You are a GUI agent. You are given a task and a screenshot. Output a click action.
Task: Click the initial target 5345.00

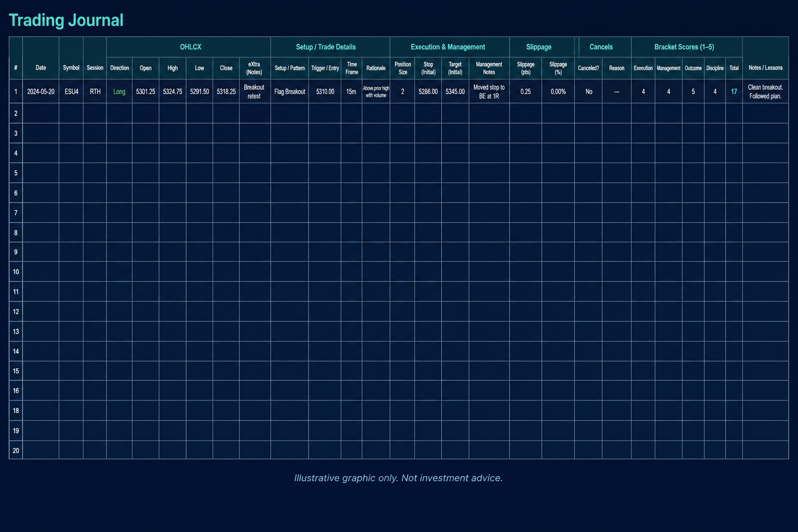[x=455, y=91]
